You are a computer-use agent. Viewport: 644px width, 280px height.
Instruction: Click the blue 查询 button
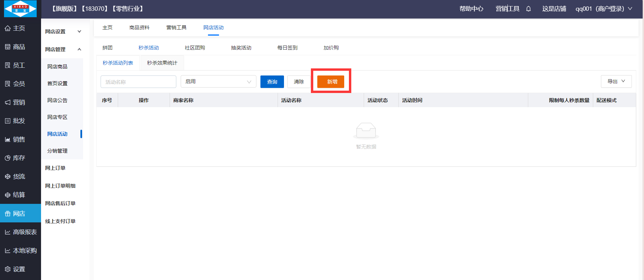pyautogui.click(x=272, y=82)
